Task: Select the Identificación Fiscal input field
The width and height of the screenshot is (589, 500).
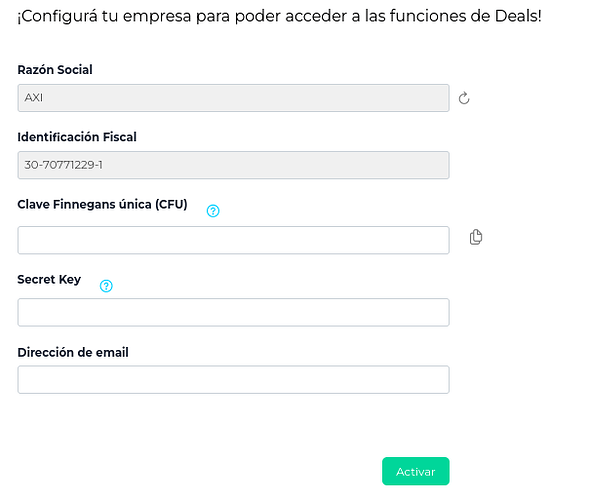Action: click(x=233, y=165)
